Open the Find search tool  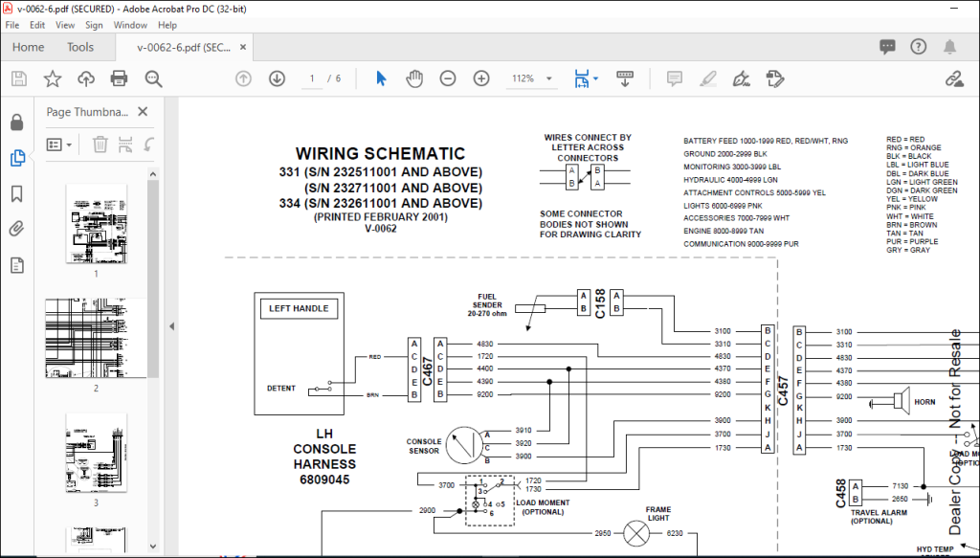click(153, 78)
